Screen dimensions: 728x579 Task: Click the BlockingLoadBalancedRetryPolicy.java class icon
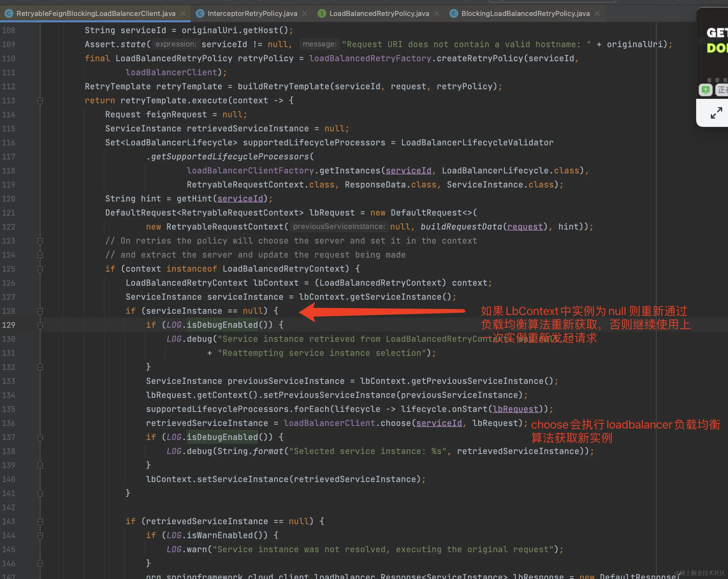coord(454,13)
